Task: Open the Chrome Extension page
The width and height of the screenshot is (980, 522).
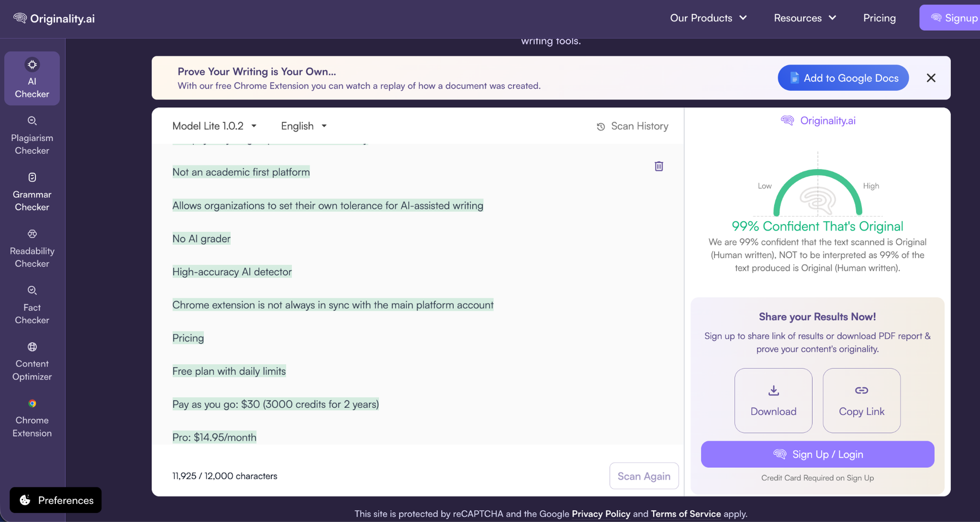Action: pos(32,418)
